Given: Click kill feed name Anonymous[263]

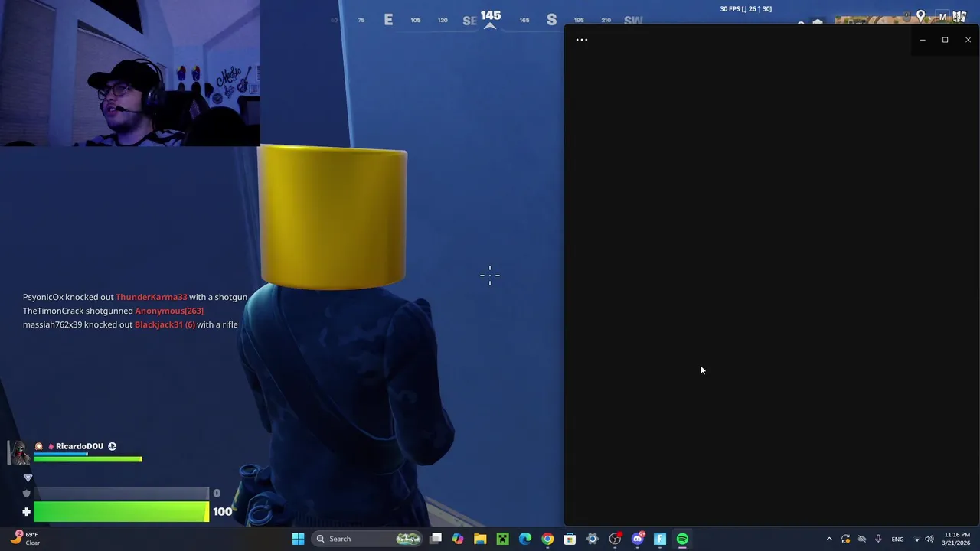Looking at the screenshot, I should (169, 311).
